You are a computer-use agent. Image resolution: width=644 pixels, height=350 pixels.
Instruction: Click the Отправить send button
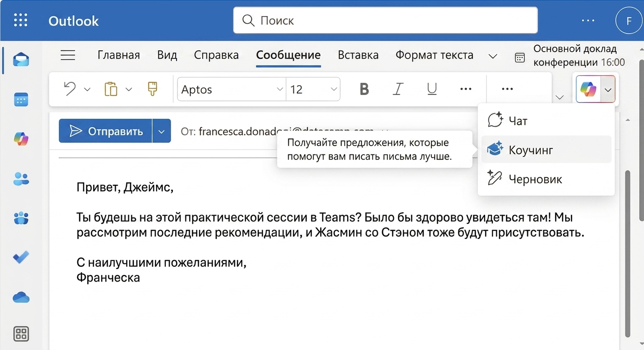click(x=106, y=131)
